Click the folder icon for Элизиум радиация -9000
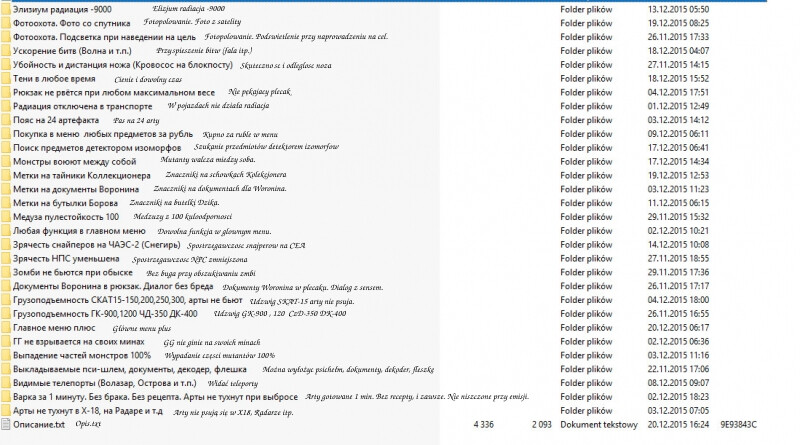 point(6,7)
